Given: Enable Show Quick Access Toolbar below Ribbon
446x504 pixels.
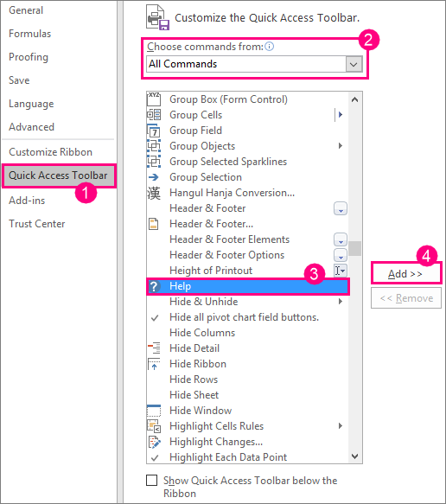Looking at the screenshot, I should point(151,480).
